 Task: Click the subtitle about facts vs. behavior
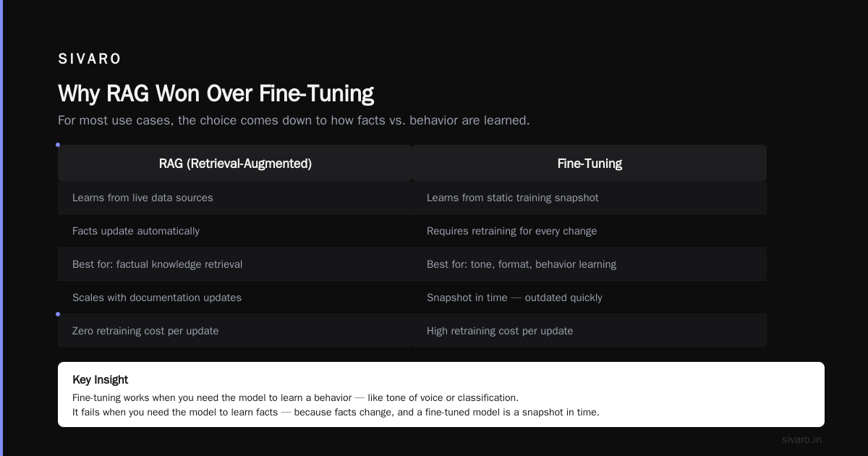294,120
